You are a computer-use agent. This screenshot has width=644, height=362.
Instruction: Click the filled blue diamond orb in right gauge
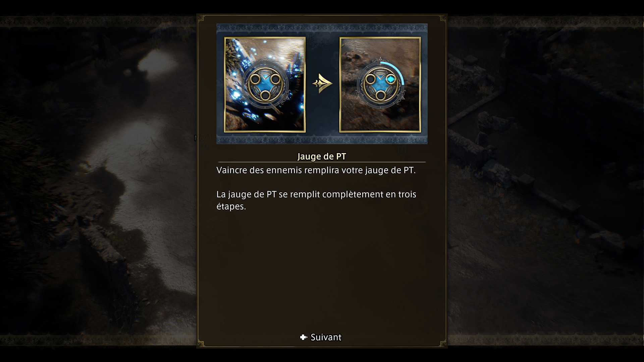tap(390, 79)
